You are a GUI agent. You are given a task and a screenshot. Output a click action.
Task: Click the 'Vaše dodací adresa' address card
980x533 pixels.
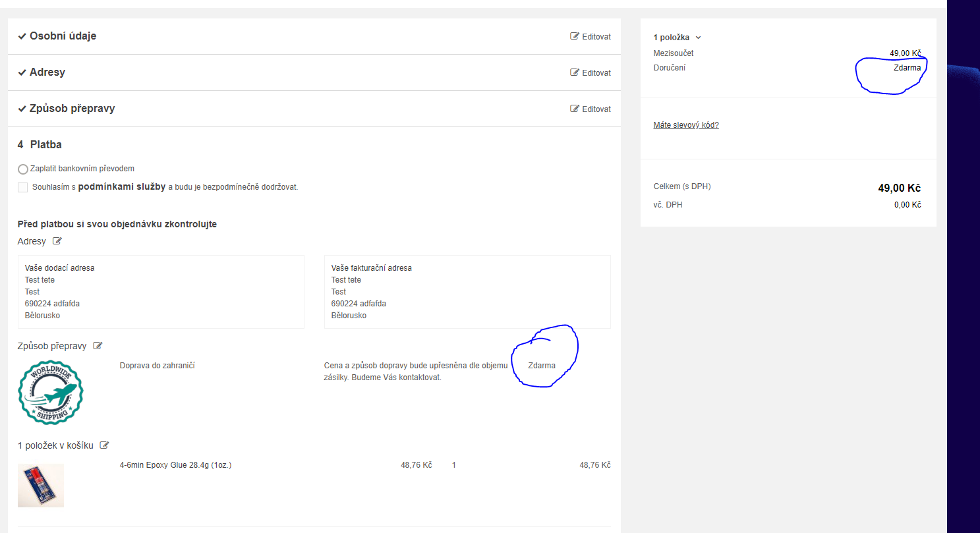pos(161,292)
